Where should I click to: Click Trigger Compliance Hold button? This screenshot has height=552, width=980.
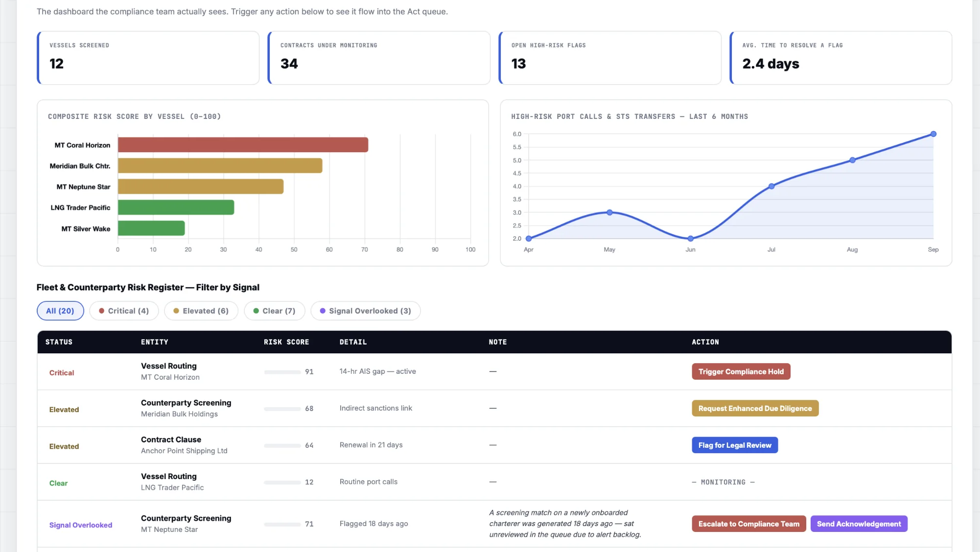(741, 371)
